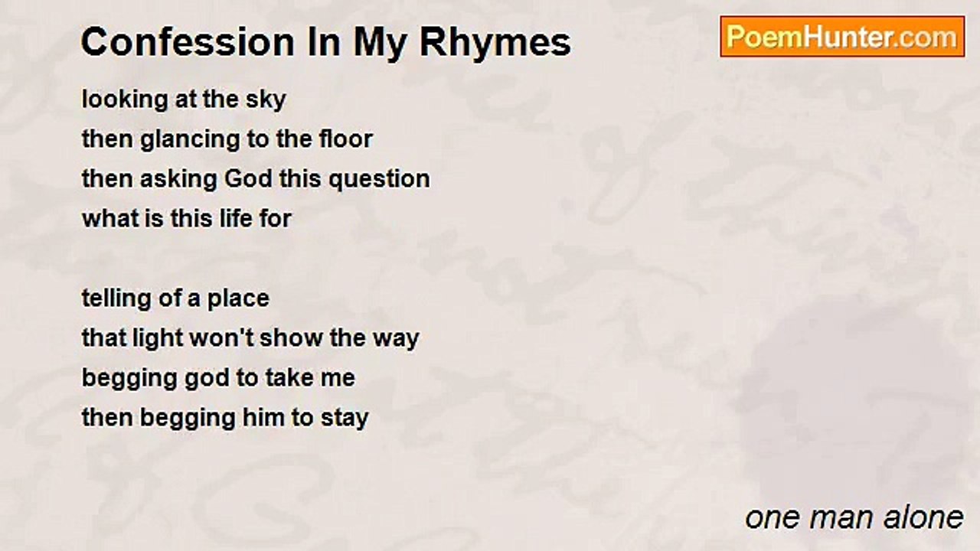The image size is (980, 551).
Task: Click the line then asking God this question
Action: tap(256, 180)
